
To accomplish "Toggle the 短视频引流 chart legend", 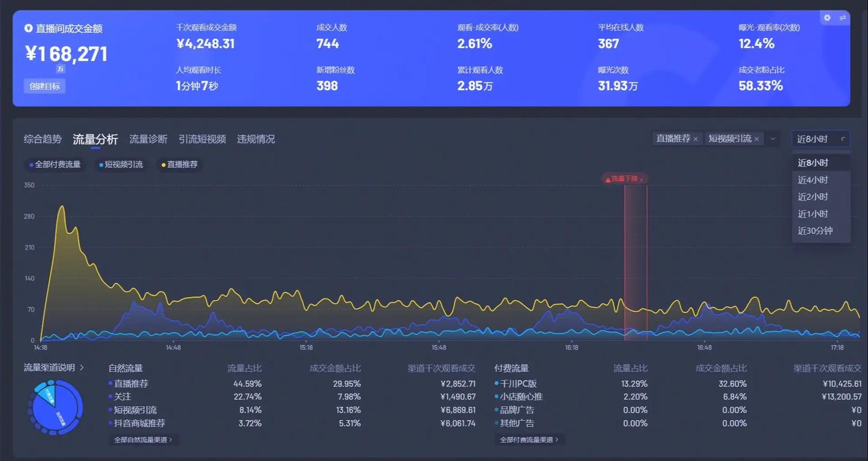I will [121, 164].
